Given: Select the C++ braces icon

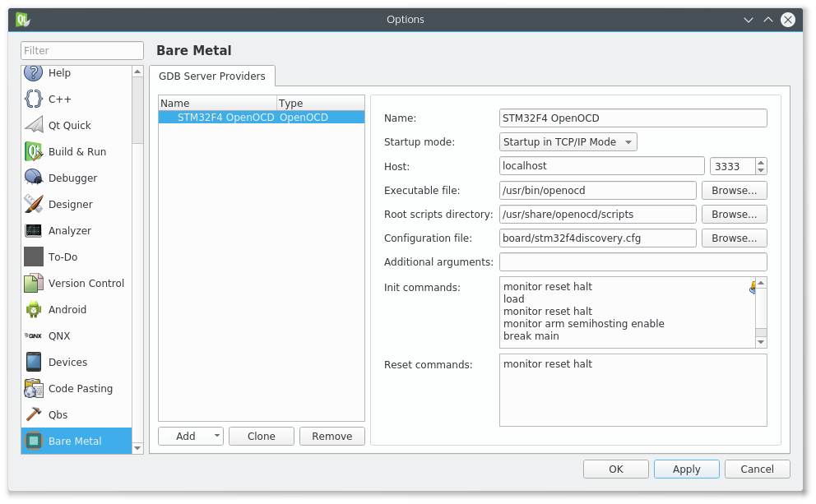Looking at the screenshot, I should [33, 99].
